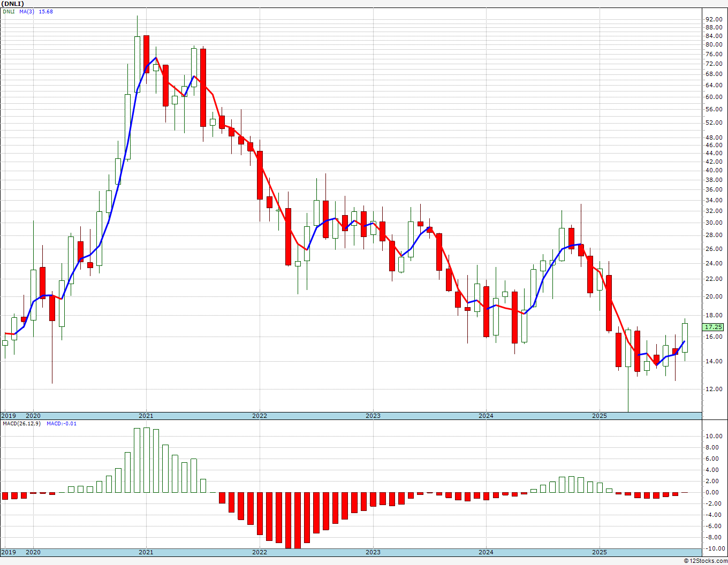This screenshot has width=728, height=565.
Task: Click the 40.00 price axis label
Action: (x=714, y=171)
